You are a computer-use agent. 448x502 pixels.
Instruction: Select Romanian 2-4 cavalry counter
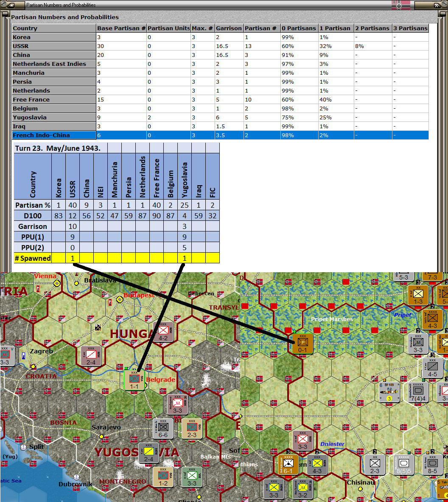pos(148,453)
